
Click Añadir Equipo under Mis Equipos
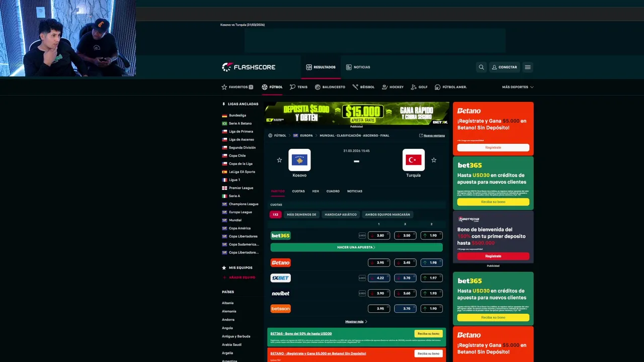click(x=239, y=278)
